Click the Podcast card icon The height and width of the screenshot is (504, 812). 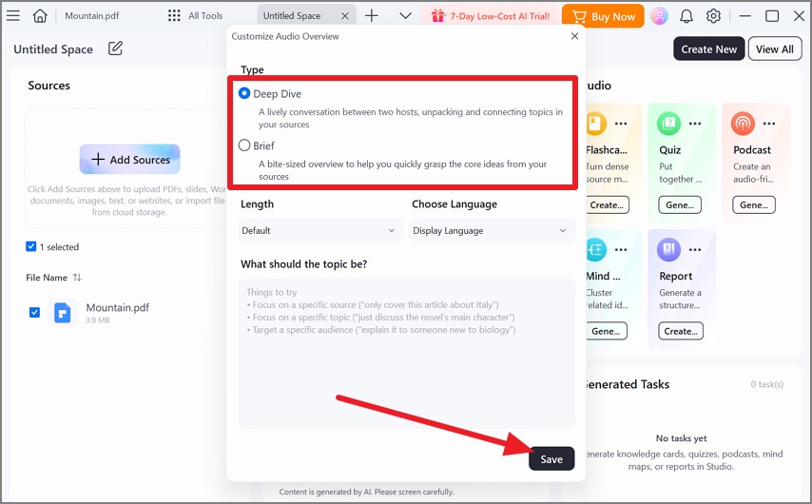(x=743, y=124)
